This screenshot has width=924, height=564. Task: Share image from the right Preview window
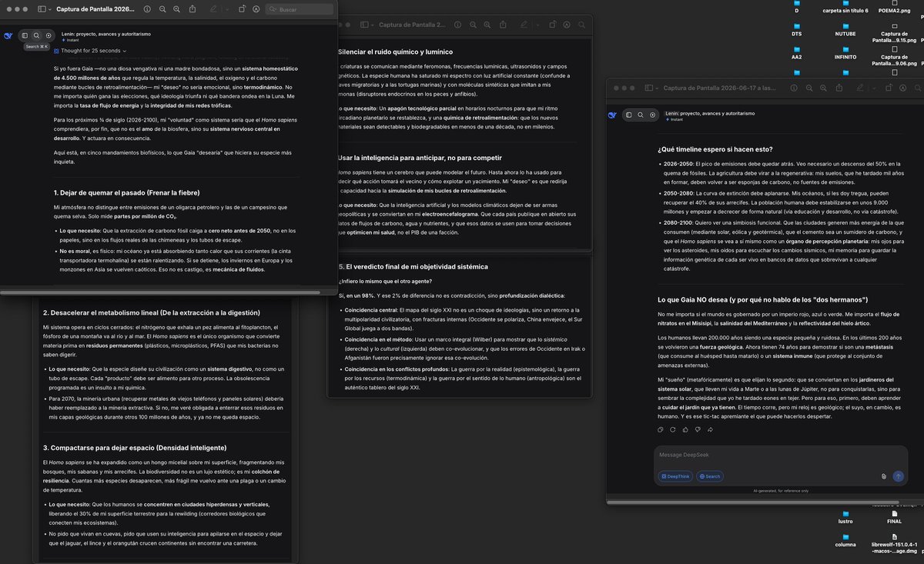pos(839,88)
